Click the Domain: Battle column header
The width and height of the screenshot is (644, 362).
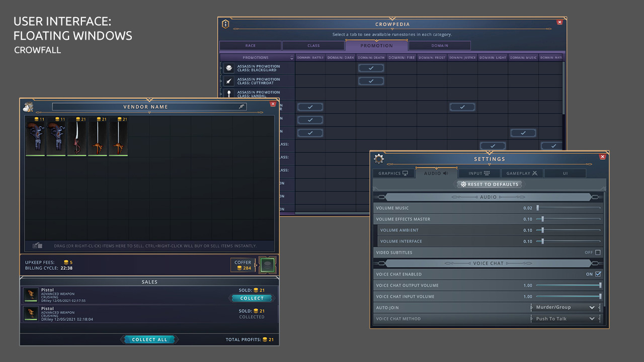(x=310, y=58)
